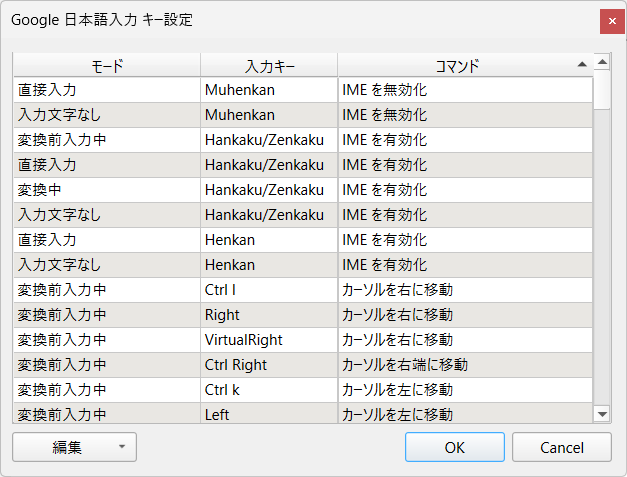Screen dimensions: 627x477
Task: Click IME を無効化 command in 入力文字なし row
Action: point(465,115)
